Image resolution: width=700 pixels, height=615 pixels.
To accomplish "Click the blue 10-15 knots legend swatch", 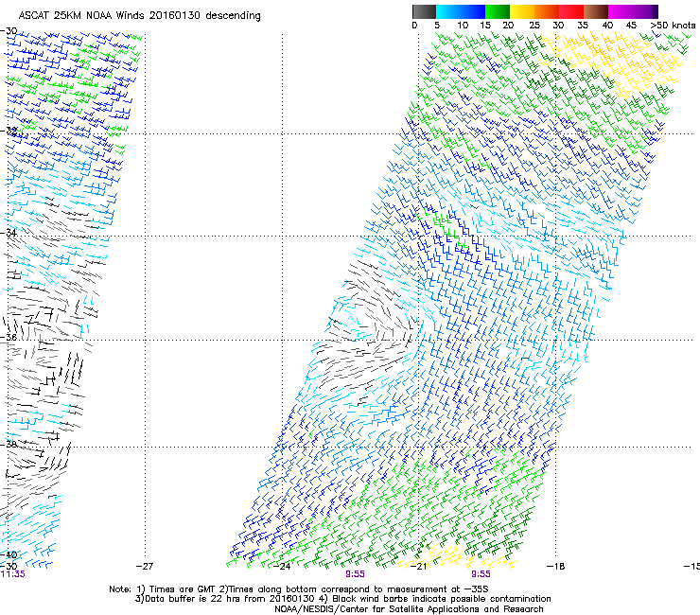I will pos(473,11).
